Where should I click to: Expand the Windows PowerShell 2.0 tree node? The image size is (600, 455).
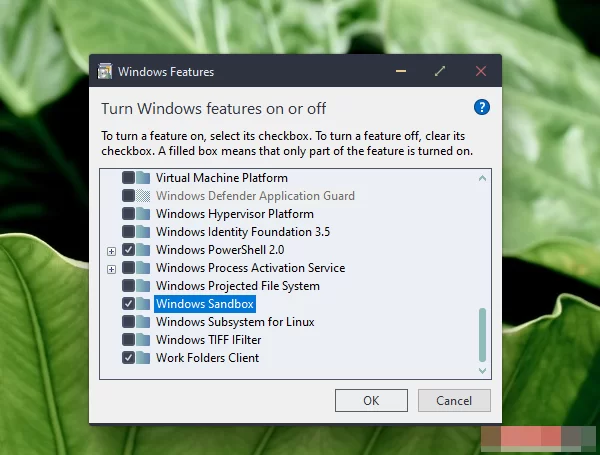point(112,251)
